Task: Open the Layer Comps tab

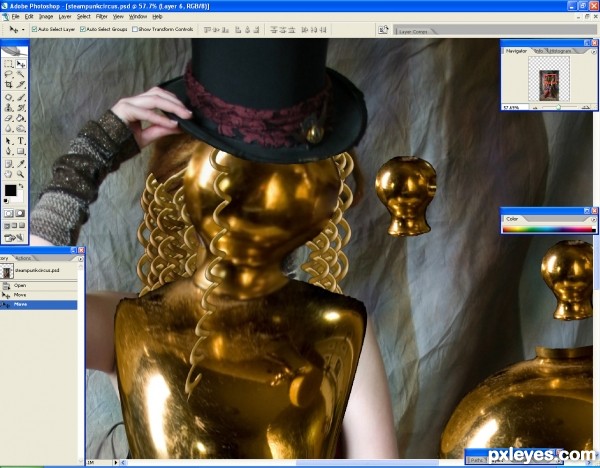Action: tap(413, 31)
